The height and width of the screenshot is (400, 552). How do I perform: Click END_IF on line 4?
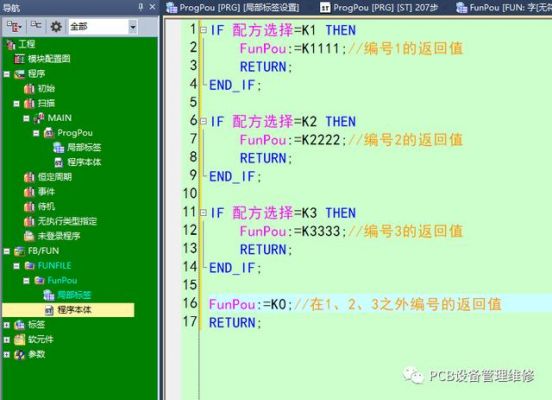232,85
